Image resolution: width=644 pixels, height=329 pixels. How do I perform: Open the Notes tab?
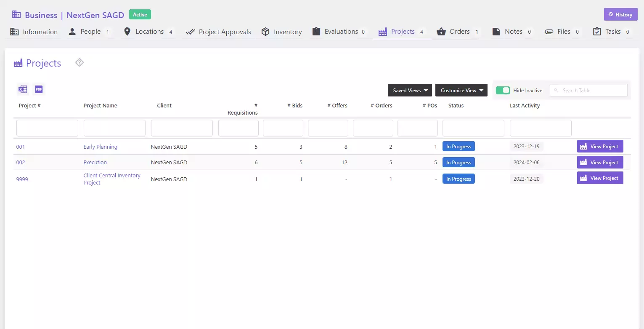point(513,32)
